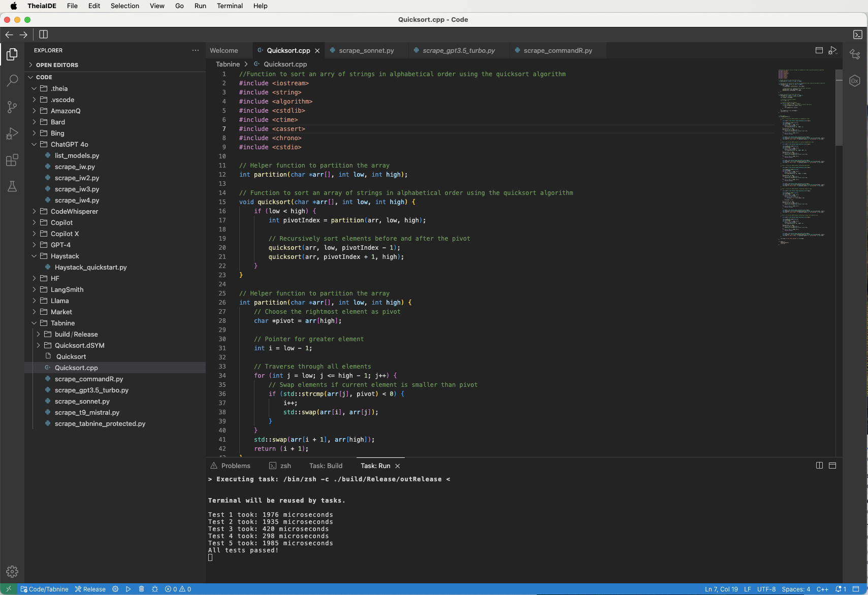Open the Source Control view
868x595 pixels.
[12, 107]
